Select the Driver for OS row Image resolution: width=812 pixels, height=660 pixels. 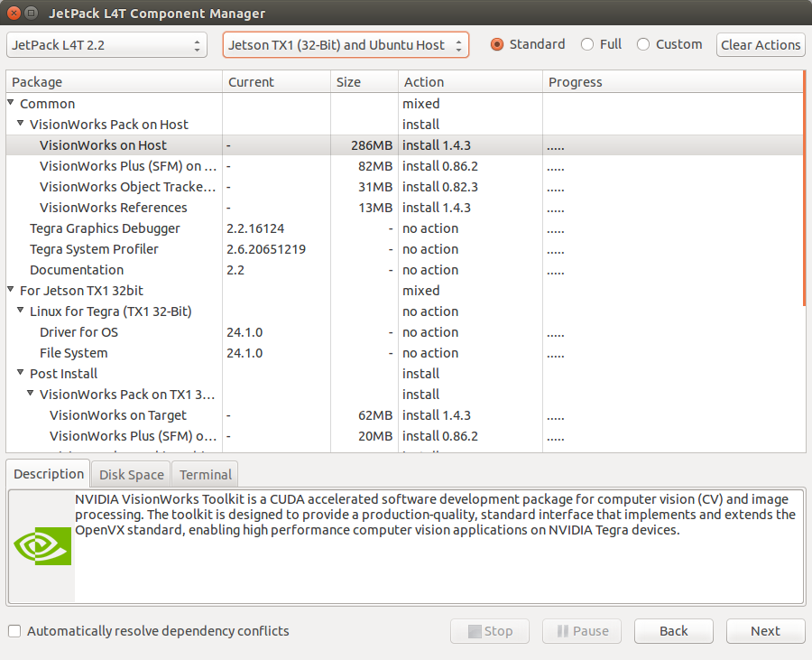[x=404, y=331]
